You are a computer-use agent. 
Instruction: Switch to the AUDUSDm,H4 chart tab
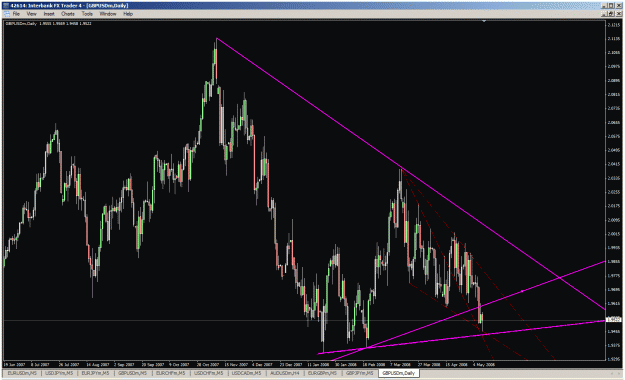285,373
